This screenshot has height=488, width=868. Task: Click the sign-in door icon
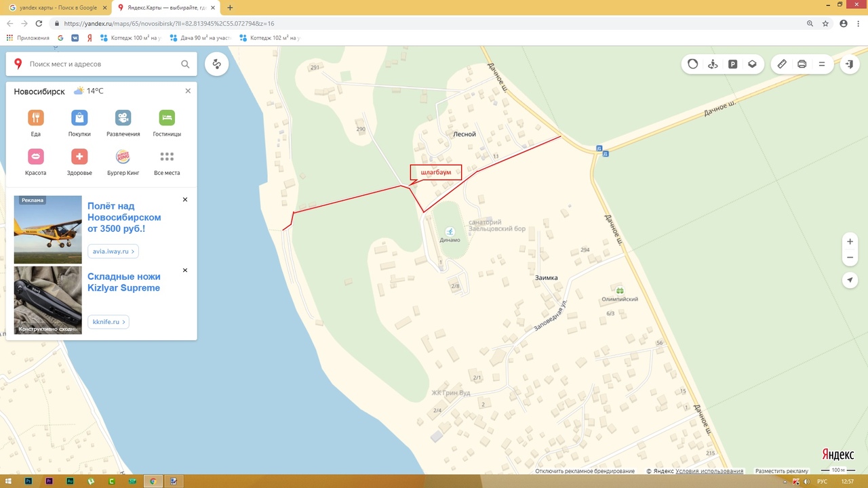[x=849, y=64]
